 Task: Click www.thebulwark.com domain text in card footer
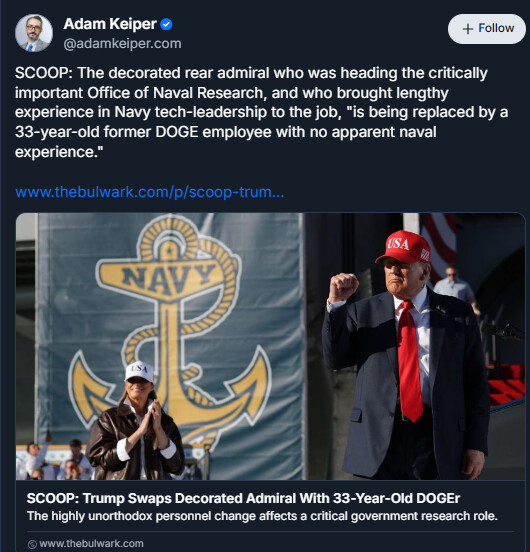click(91, 544)
